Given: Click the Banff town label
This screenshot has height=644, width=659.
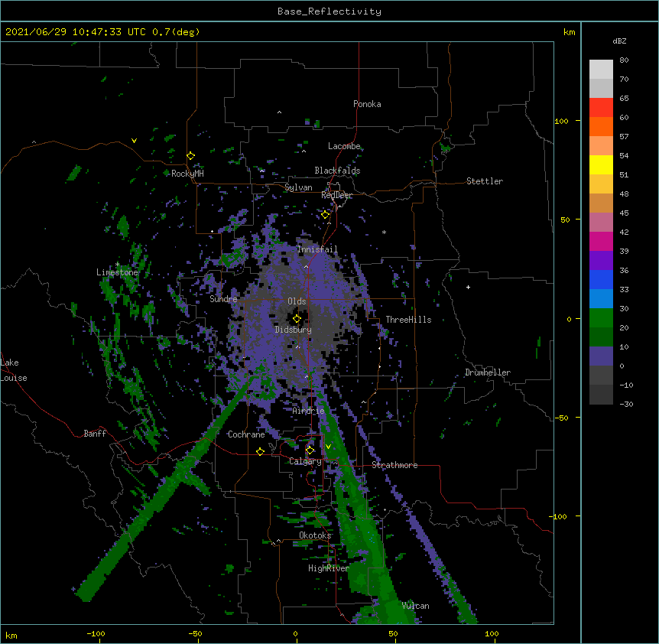Looking at the screenshot, I should pos(95,434).
